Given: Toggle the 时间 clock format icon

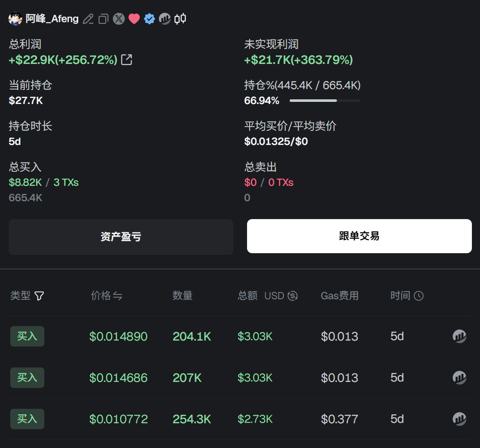Looking at the screenshot, I should pyautogui.click(x=419, y=296).
